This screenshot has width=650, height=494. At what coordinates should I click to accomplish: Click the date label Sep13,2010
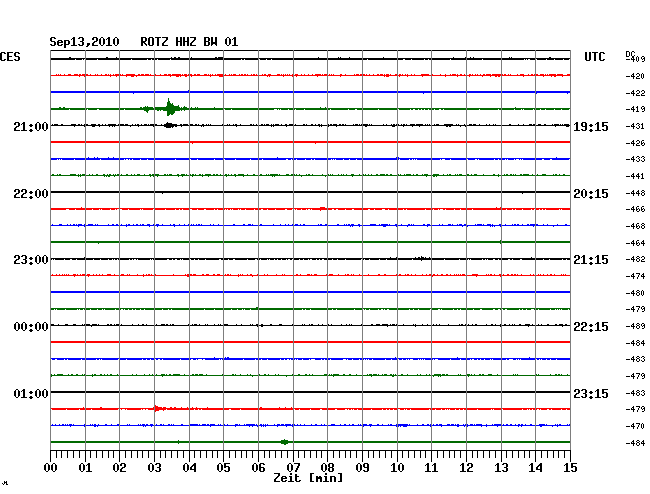click(x=84, y=42)
